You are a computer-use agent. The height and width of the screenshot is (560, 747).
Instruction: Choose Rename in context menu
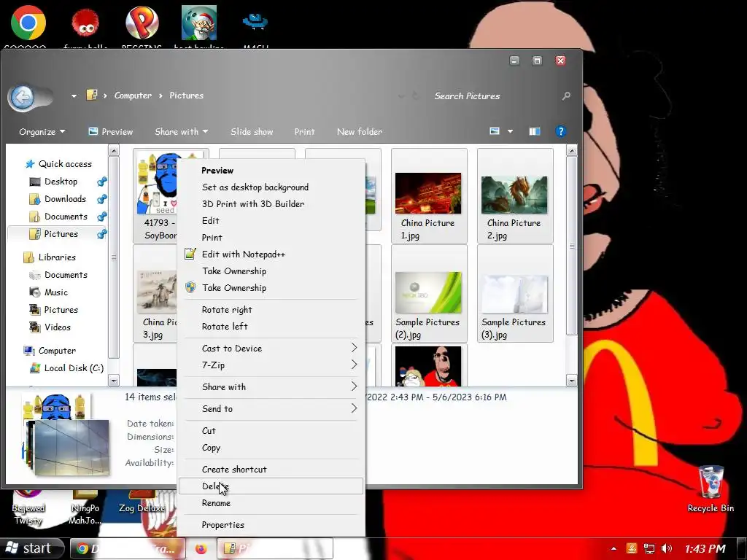(x=270, y=503)
